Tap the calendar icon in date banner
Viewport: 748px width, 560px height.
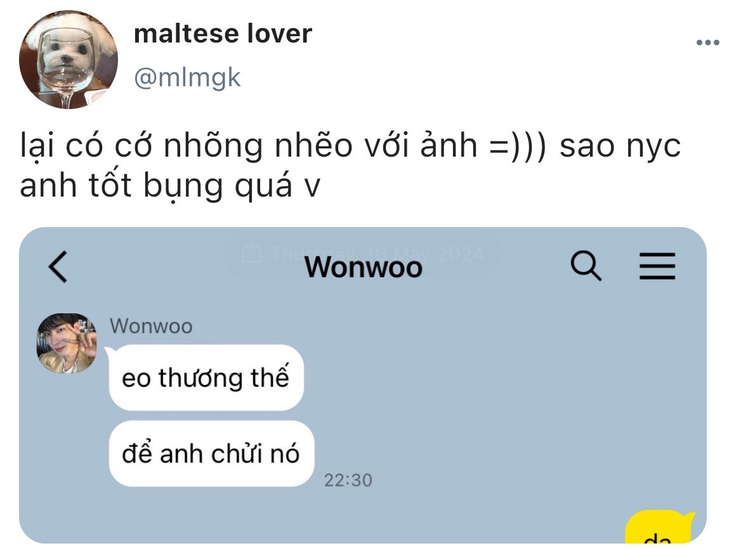pos(252,253)
